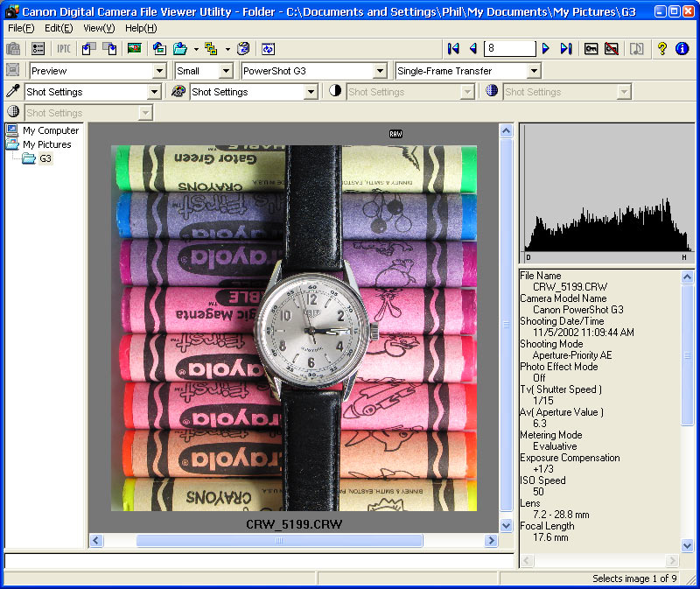The image size is (700, 589).
Task: Open the Help menu
Action: [141, 28]
